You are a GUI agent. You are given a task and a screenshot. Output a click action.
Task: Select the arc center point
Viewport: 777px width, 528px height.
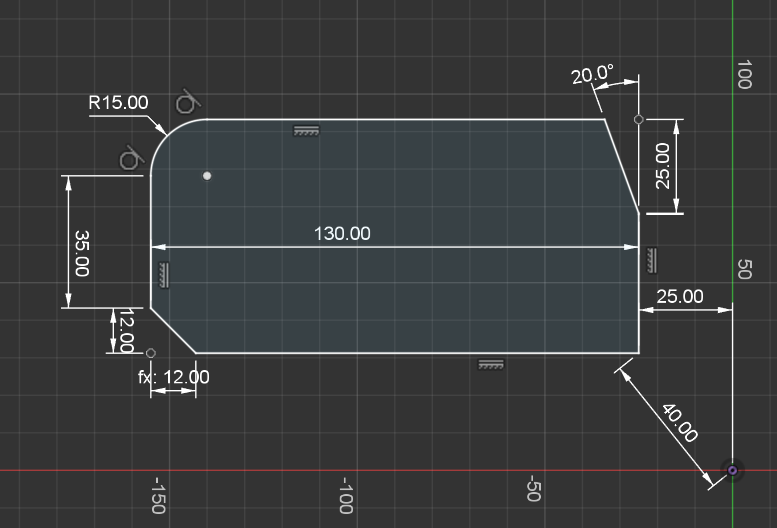click(x=207, y=176)
